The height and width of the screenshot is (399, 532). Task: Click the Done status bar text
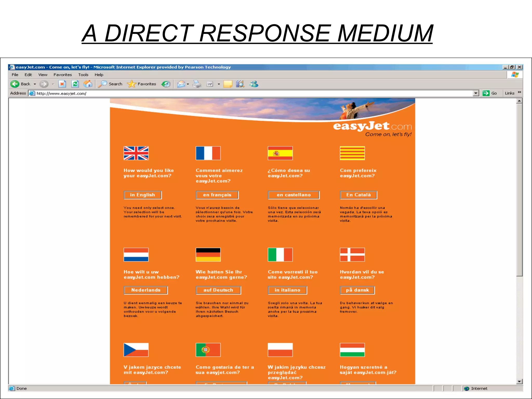click(x=22, y=388)
